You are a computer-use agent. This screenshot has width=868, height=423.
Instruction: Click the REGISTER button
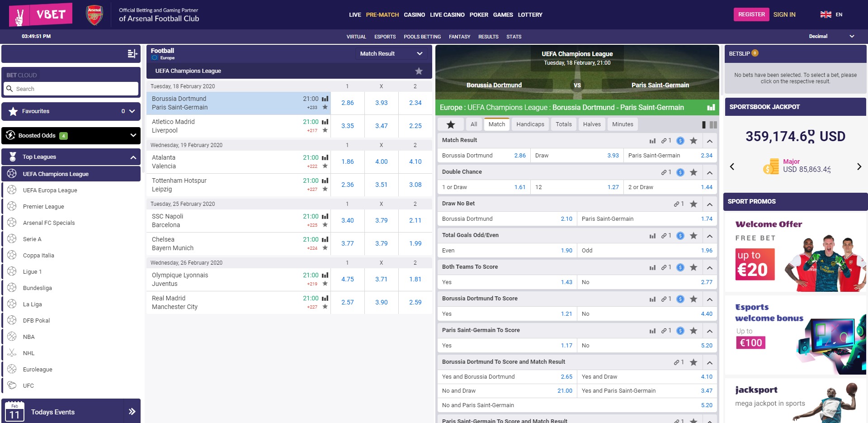[751, 14]
